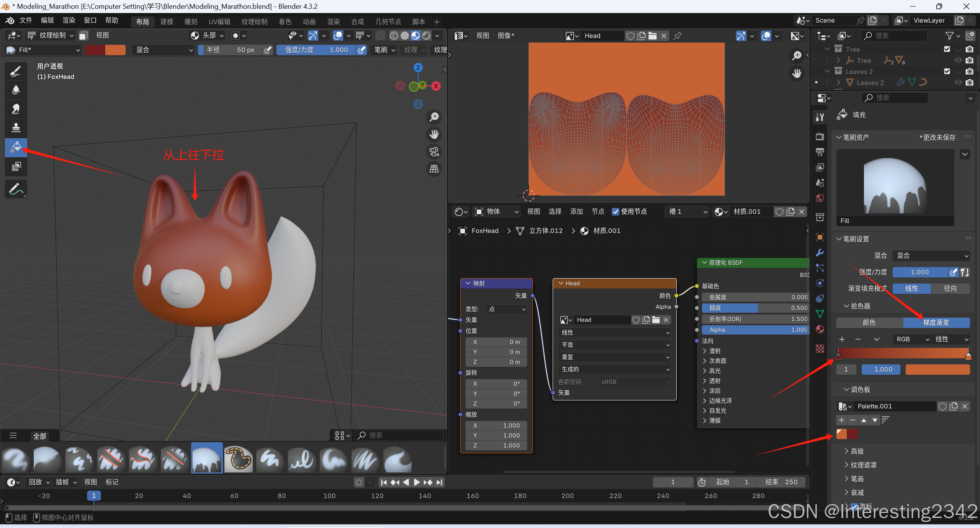
Task: Uncheck the 使用节点 checkbox
Action: pyautogui.click(x=615, y=212)
